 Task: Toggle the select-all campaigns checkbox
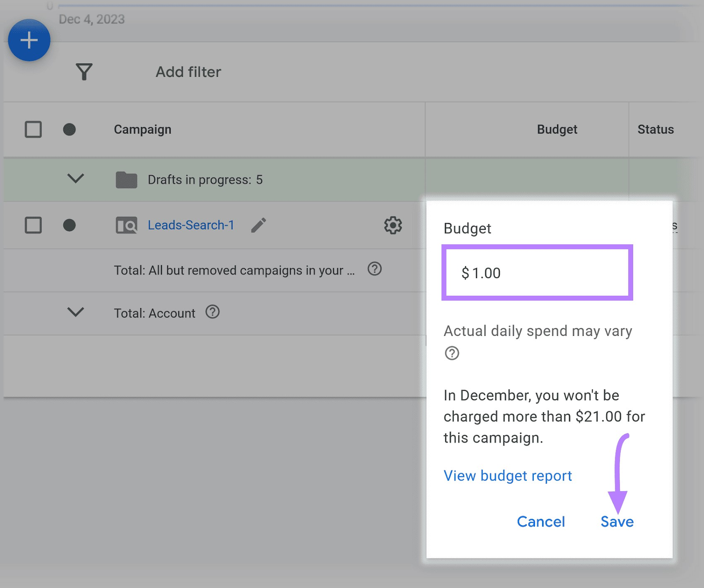coord(33,129)
